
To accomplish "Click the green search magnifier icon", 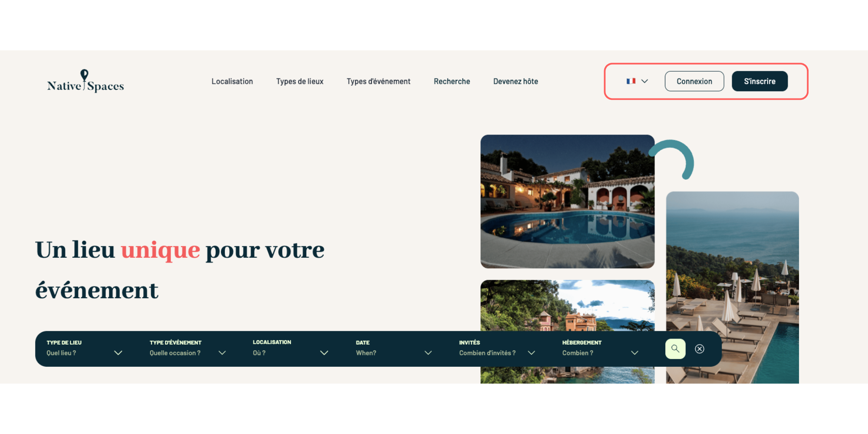I will tap(675, 349).
